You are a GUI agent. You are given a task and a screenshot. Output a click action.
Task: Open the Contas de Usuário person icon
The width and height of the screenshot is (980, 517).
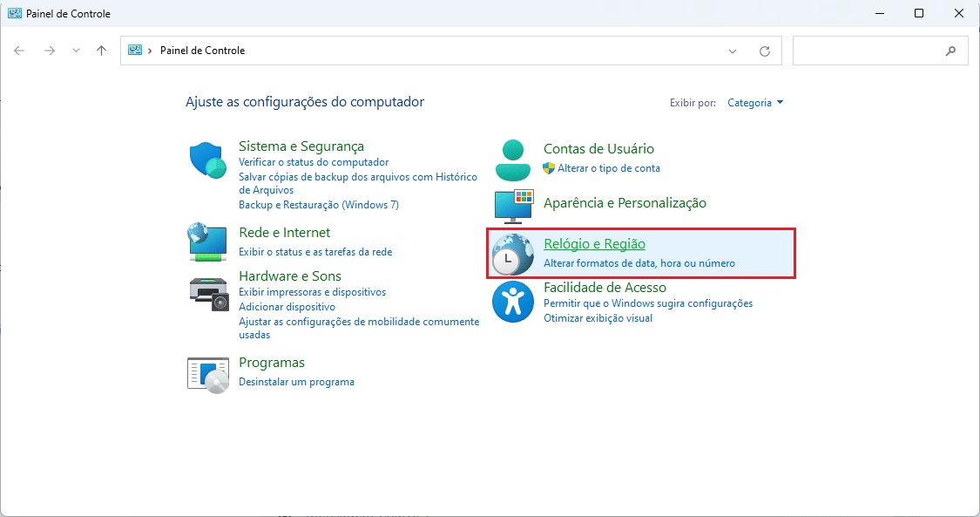513,160
